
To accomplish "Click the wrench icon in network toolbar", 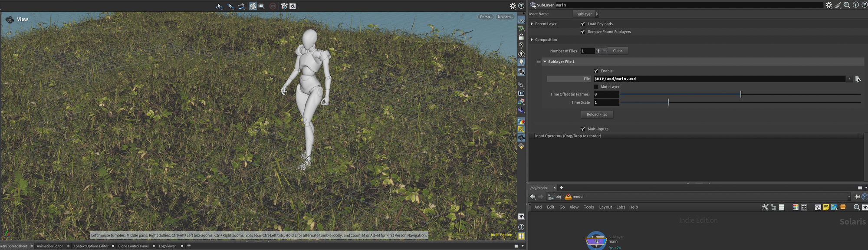I will (x=765, y=207).
